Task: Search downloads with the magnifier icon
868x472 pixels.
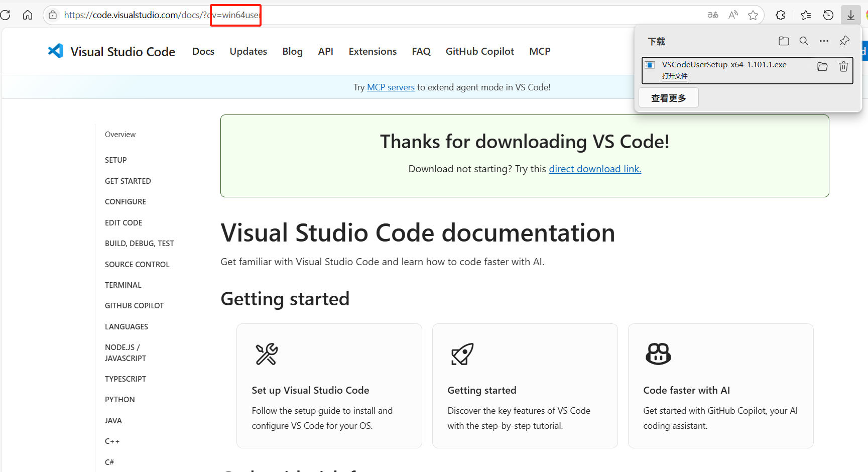Action: point(804,41)
